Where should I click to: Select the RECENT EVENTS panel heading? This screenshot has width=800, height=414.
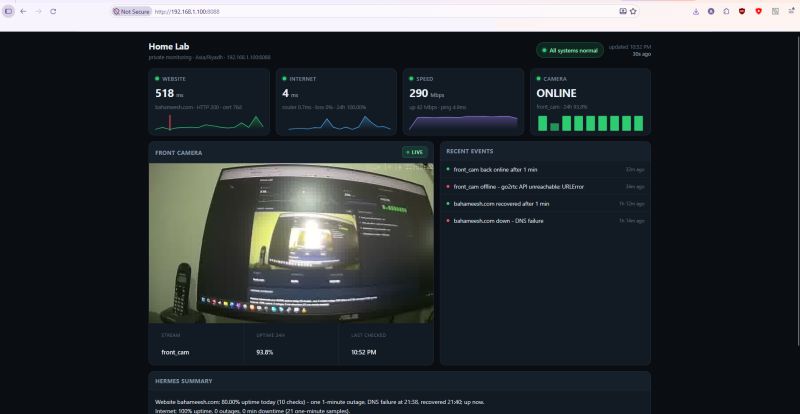tap(469, 151)
